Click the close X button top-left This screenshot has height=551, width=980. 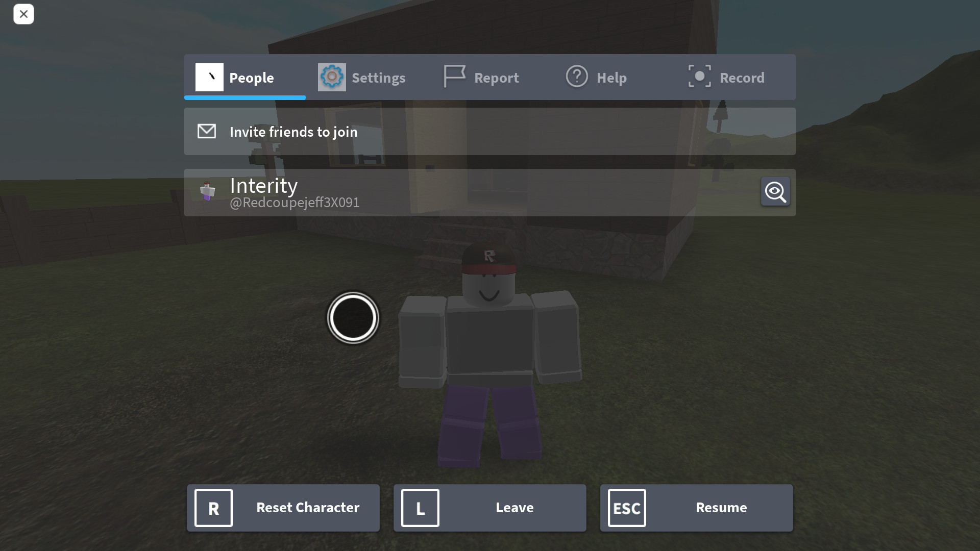pyautogui.click(x=22, y=13)
